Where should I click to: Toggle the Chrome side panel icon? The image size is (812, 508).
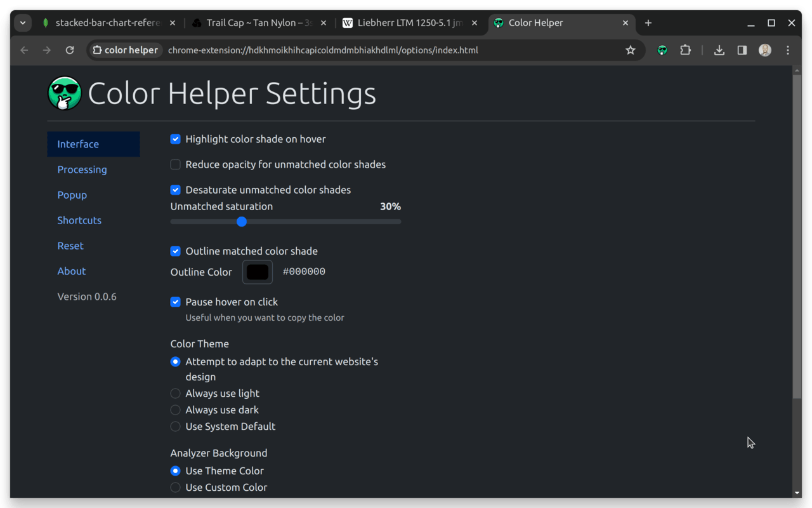coord(742,50)
